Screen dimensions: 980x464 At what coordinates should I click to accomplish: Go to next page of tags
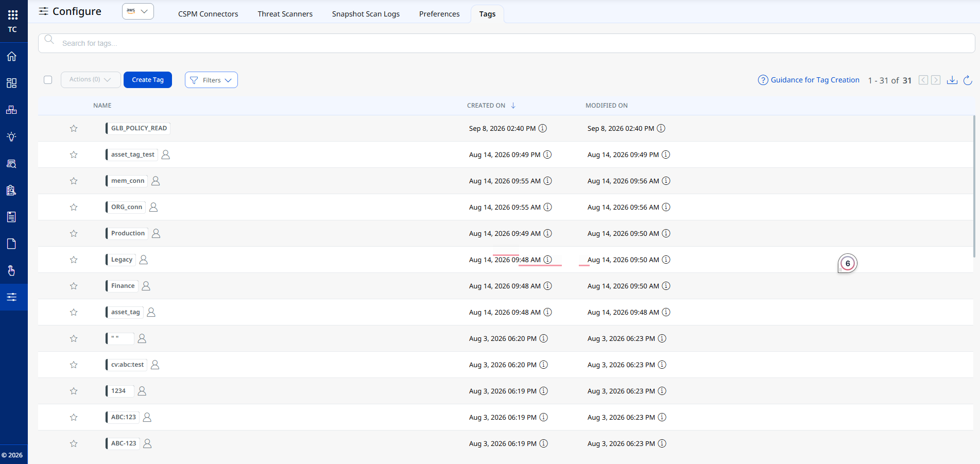point(936,80)
